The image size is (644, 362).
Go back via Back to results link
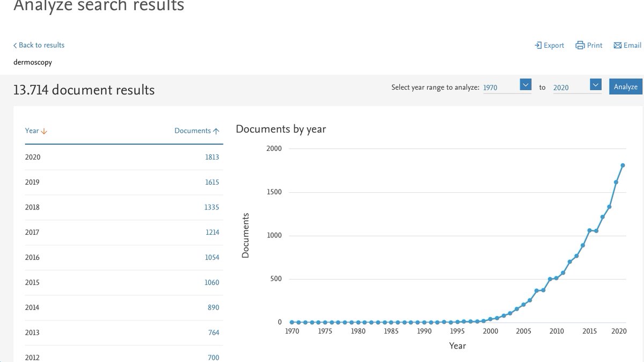[x=39, y=45]
